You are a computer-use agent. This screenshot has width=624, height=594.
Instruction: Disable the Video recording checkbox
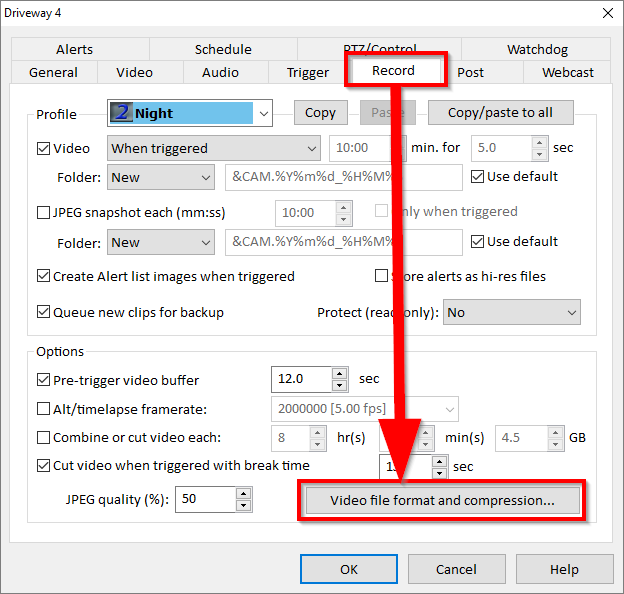point(44,149)
